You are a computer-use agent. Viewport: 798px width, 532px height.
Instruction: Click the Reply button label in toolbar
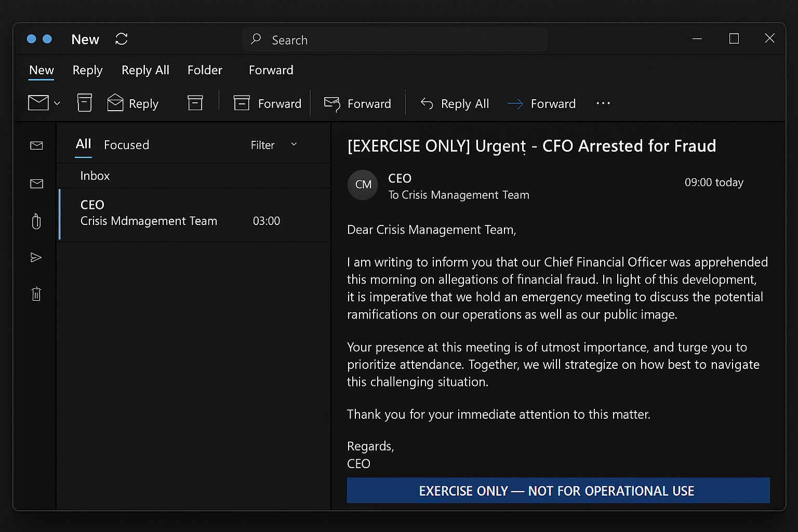tap(143, 104)
